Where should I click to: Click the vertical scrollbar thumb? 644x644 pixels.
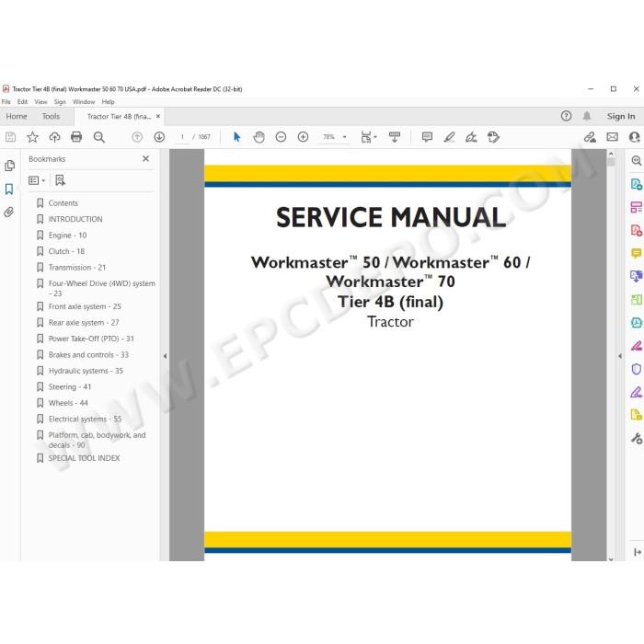coord(611,162)
